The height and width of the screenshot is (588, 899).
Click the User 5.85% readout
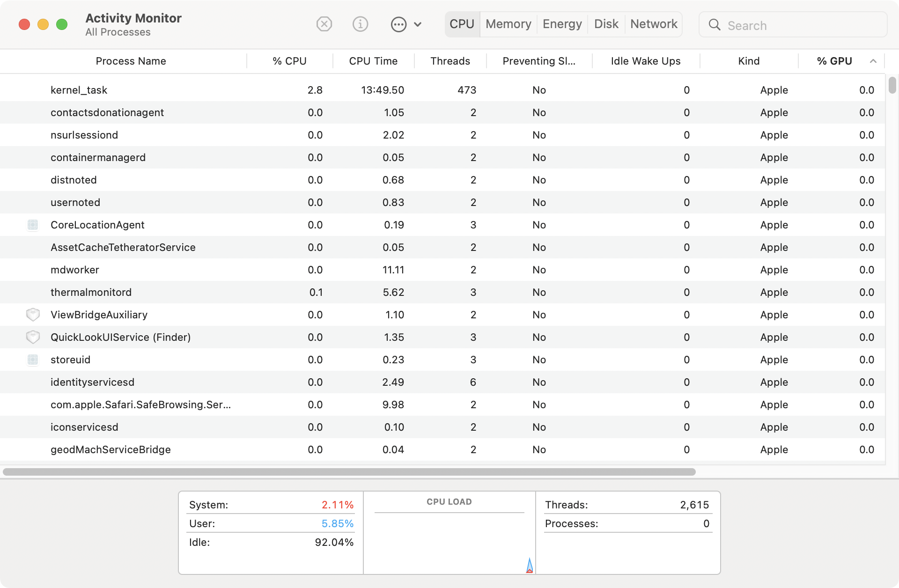337,523
